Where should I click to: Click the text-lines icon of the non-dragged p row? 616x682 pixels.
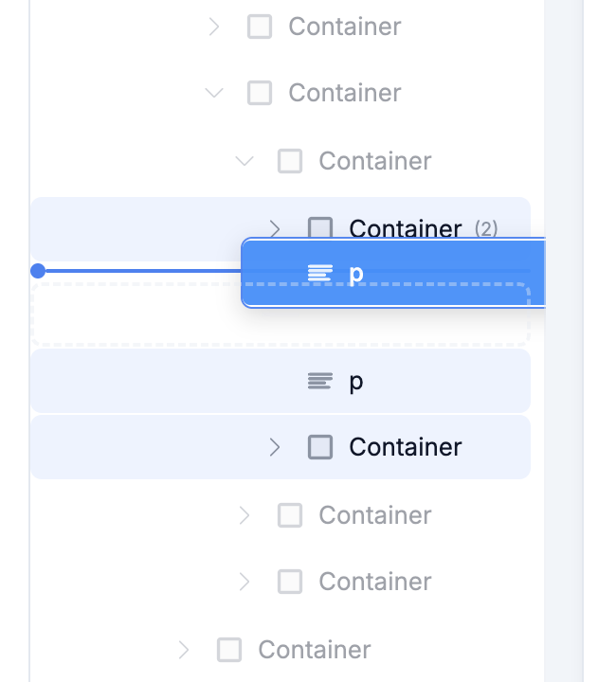[x=320, y=381]
